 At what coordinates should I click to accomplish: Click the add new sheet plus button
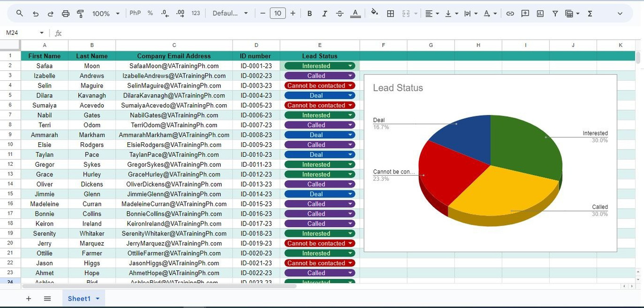click(29, 299)
